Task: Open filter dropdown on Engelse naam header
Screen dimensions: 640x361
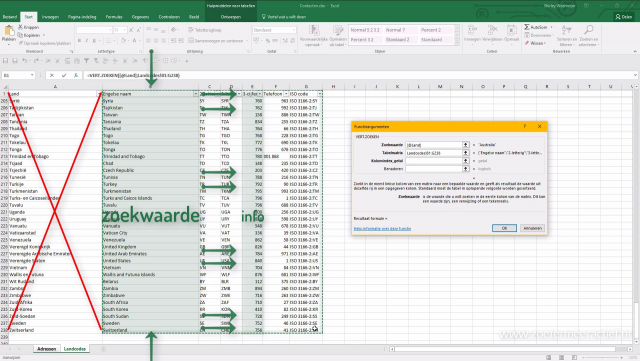Action: coord(196,94)
